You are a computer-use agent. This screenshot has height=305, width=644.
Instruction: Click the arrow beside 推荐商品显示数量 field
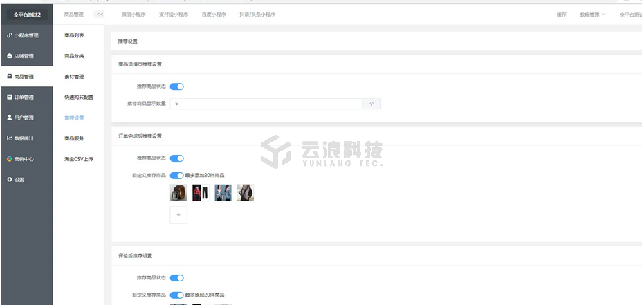[371, 104]
